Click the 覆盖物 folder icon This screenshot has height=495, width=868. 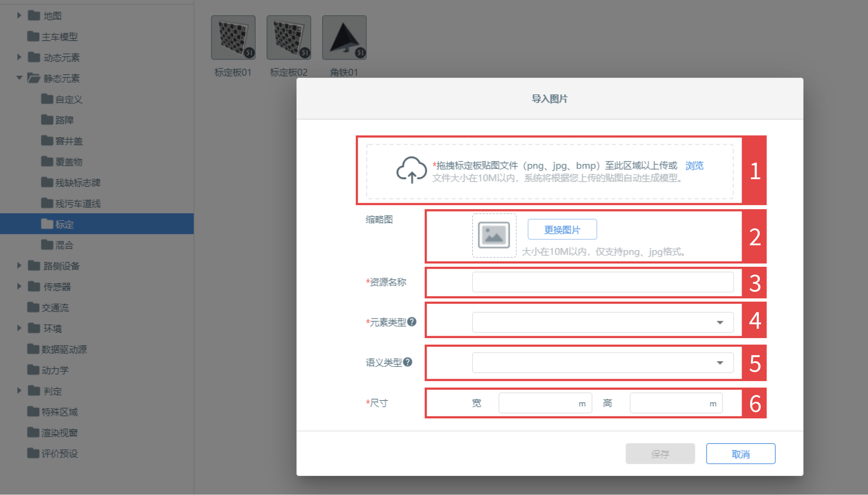[x=47, y=161]
